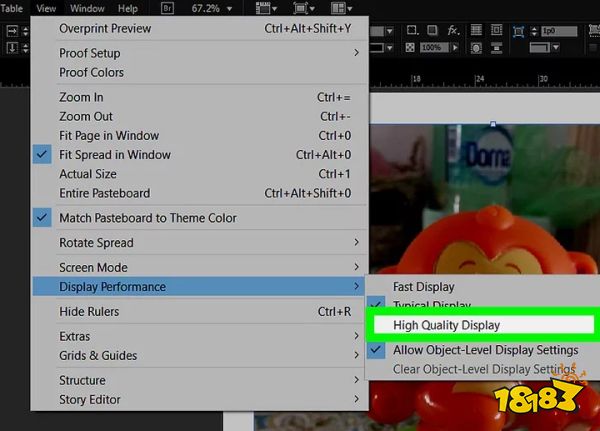The height and width of the screenshot is (431, 600).
Task: Choose Zoom Out
Action: (199, 116)
